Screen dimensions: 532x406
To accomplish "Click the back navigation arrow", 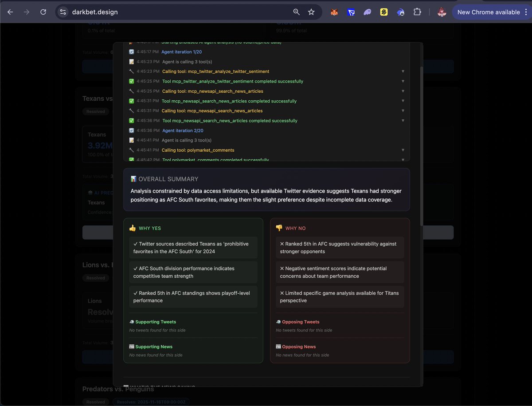I will pyautogui.click(x=10, y=12).
